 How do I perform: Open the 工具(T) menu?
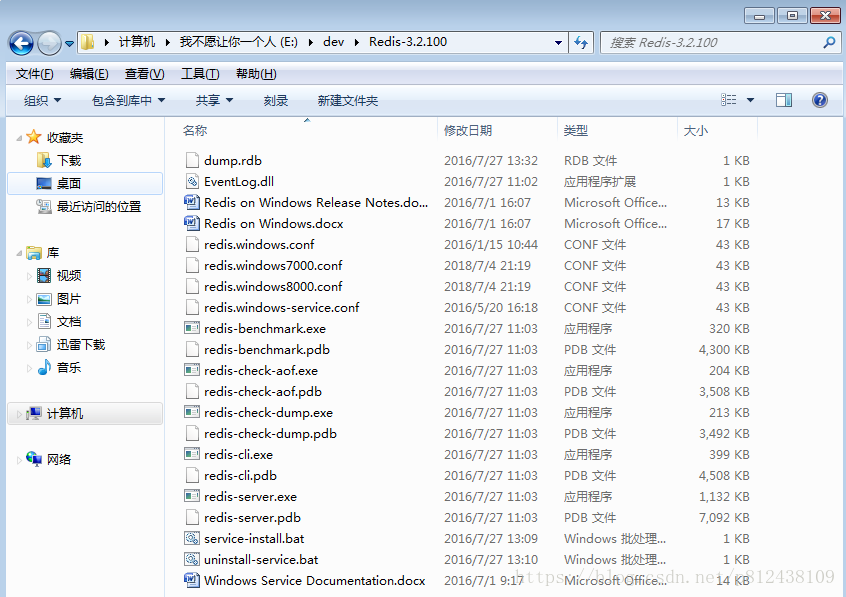point(200,73)
